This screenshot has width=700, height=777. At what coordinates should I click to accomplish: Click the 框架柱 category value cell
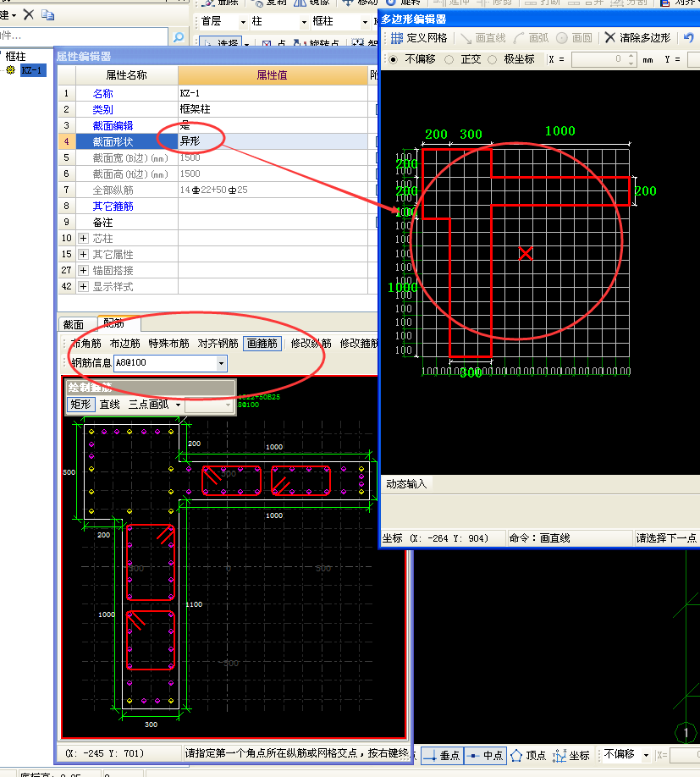(x=273, y=109)
